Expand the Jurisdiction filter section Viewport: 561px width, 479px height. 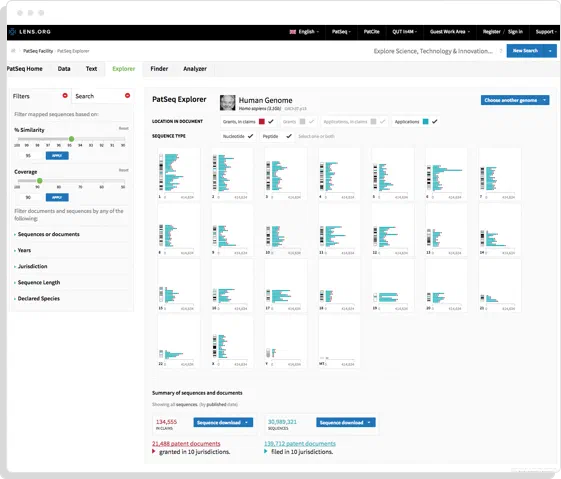coord(33,266)
